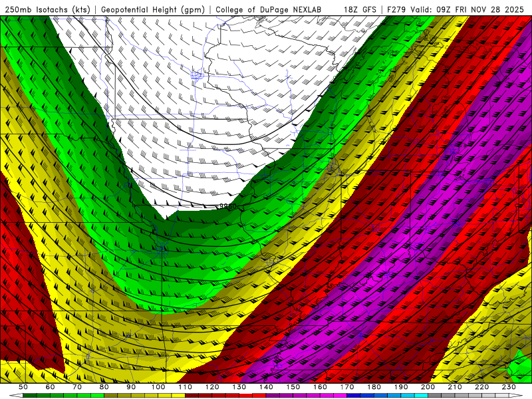This screenshot has width=532, height=399.
Task: Click the '50' color bar label
Action: pos(23,387)
